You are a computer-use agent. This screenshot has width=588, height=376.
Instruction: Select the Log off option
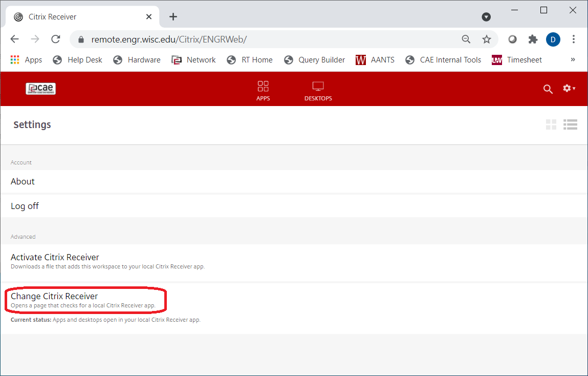pyautogui.click(x=294, y=206)
